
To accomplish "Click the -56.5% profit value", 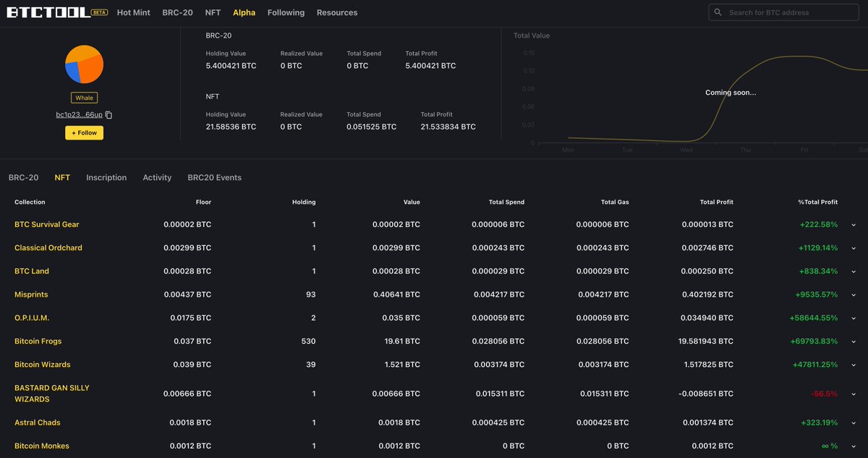I will click(x=824, y=394).
